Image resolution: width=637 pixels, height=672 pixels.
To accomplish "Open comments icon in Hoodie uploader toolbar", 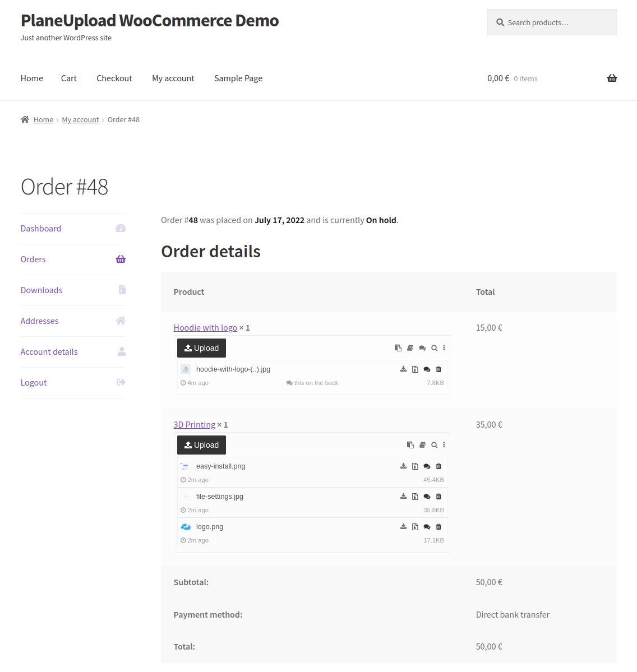I will (x=422, y=348).
